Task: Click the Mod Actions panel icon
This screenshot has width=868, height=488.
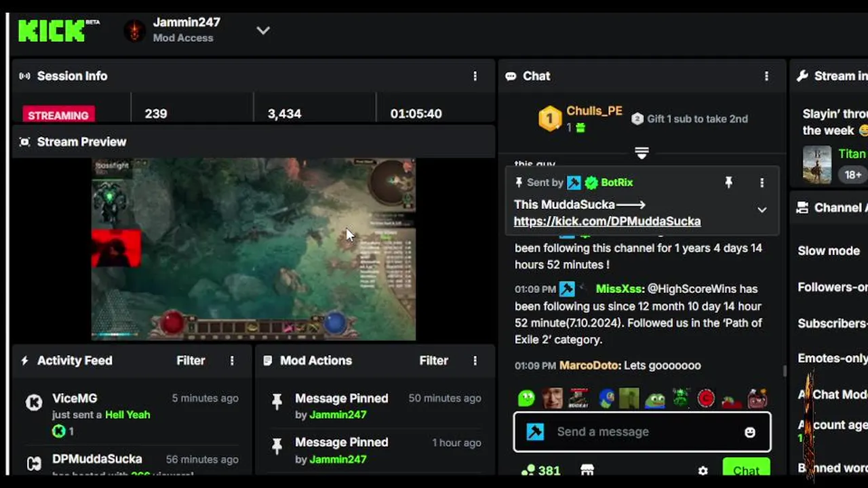Action: (x=268, y=361)
